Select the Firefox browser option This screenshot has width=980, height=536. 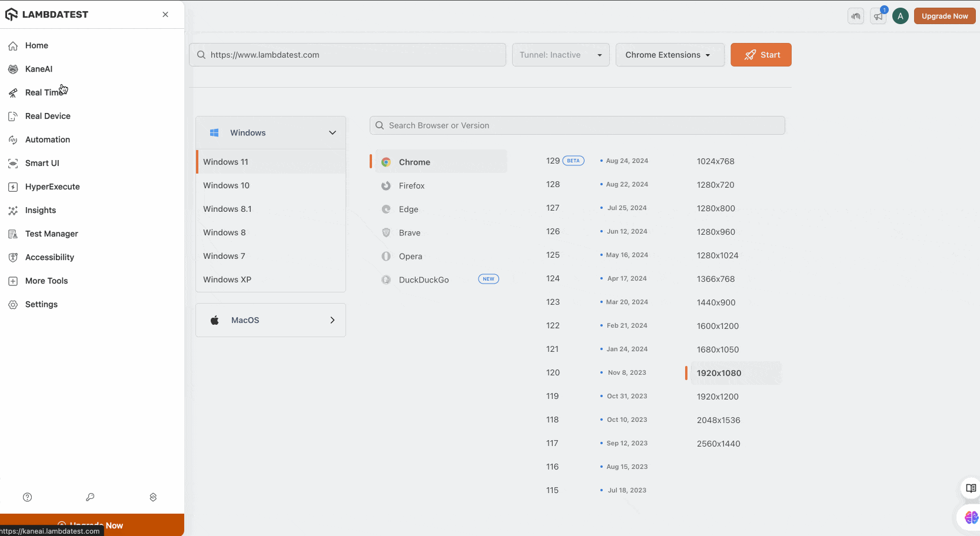pyautogui.click(x=411, y=186)
